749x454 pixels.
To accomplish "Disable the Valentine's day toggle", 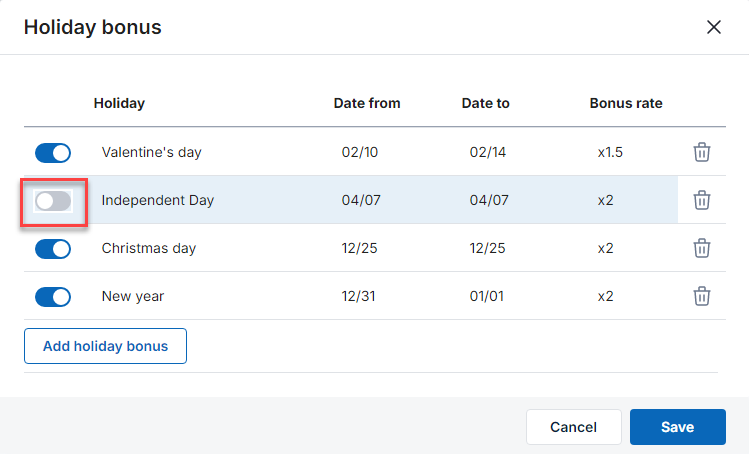I will [53, 153].
